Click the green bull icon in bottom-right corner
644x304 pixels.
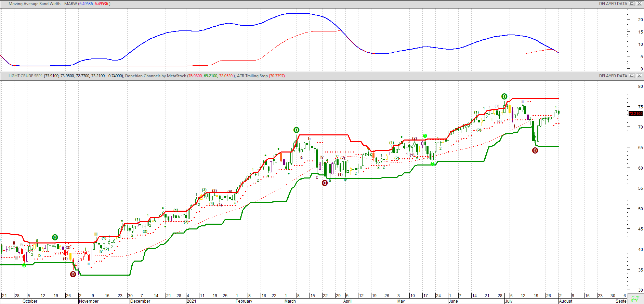[x=635, y=299]
